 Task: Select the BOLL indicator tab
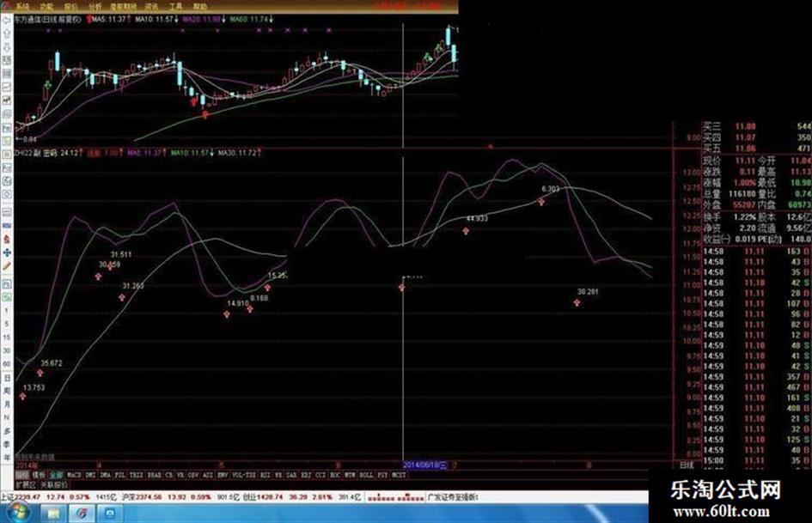366,475
